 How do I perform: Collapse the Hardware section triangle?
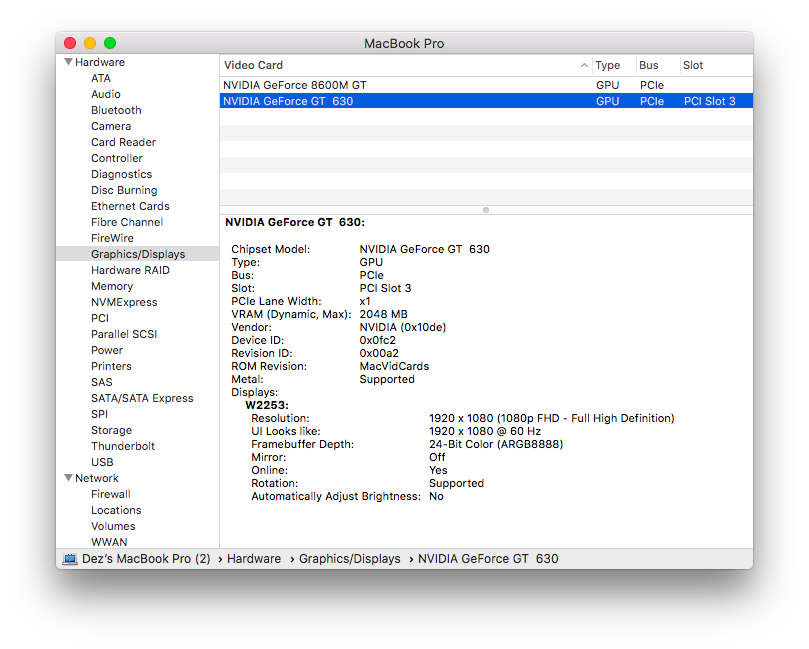coord(68,62)
